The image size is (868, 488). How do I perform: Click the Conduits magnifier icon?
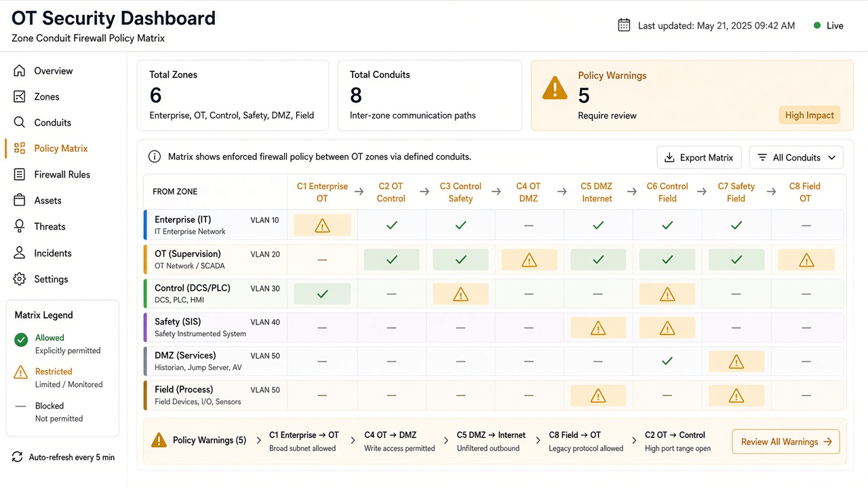tap(20, 123)
